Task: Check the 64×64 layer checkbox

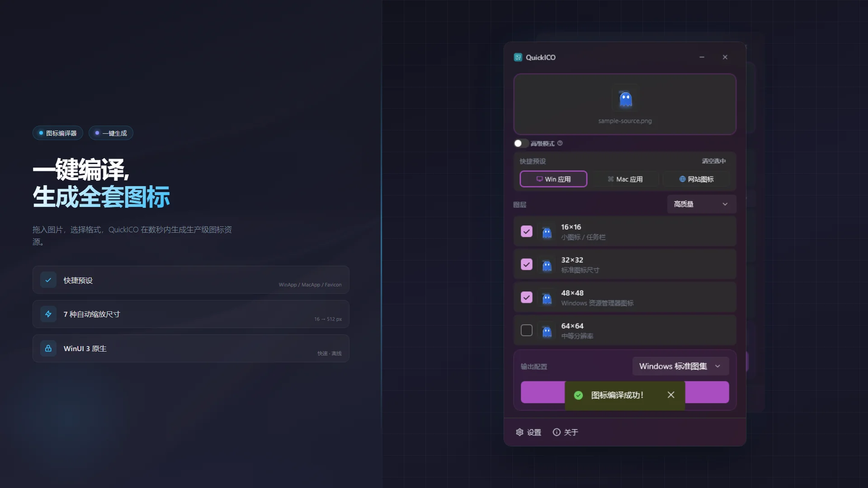Action: coord(527,330)
